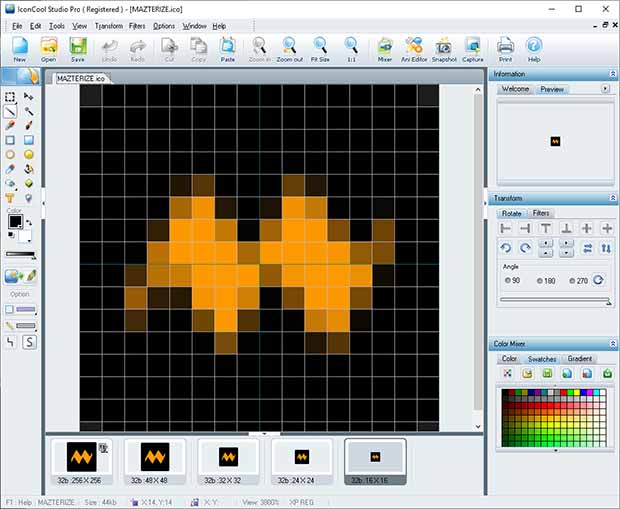Click the Capture toolbar icon
Viewport: 620px width, 509px height.
pos(473,49)
